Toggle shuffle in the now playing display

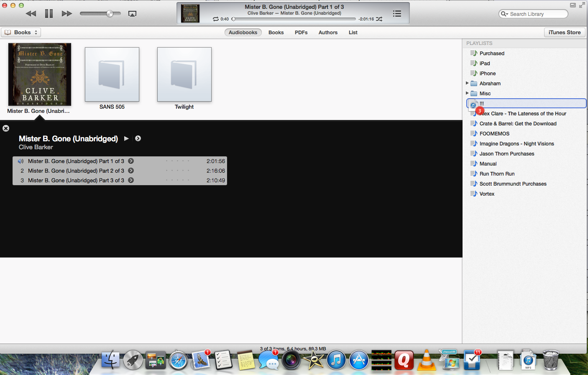pyautogui.click(x=379, y=19)
